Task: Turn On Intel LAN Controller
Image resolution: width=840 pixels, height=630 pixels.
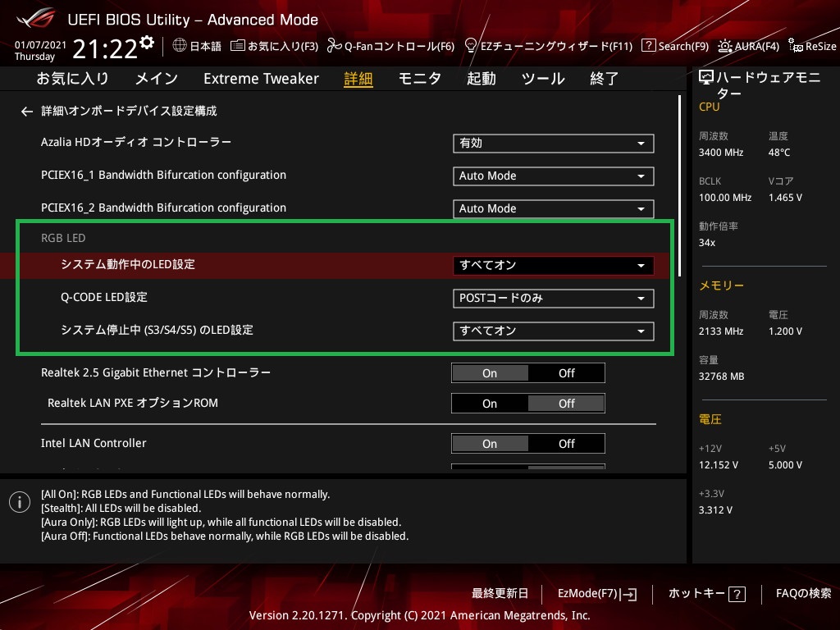Action: tap(490, 444)
